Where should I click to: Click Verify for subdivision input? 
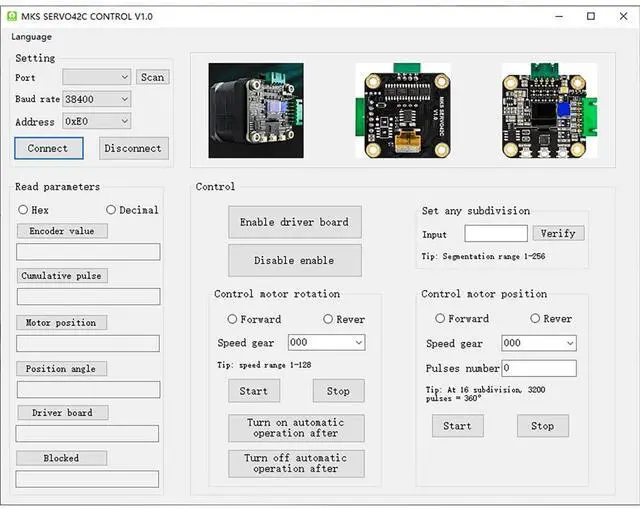pyautogui.click(x=558, y=233)
